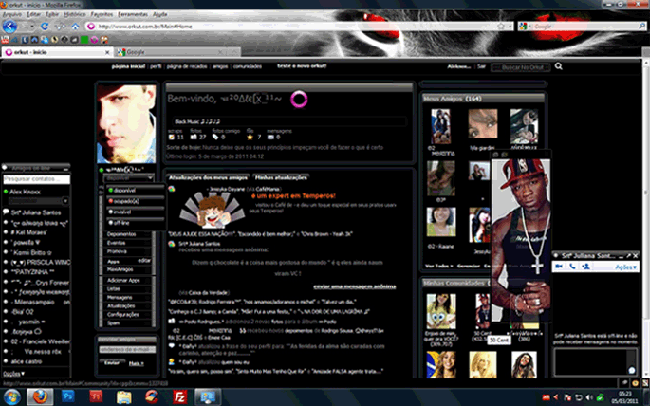Viewport: 650px width, 406px height.
Task: Click the Buscar No Orkut search field
Action: 521,67
